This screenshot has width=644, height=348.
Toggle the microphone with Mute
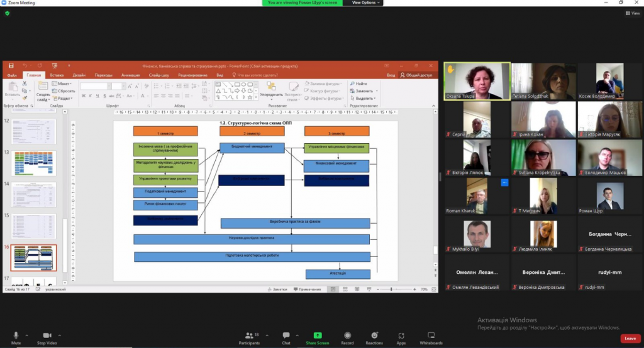(x=16, y=337)
